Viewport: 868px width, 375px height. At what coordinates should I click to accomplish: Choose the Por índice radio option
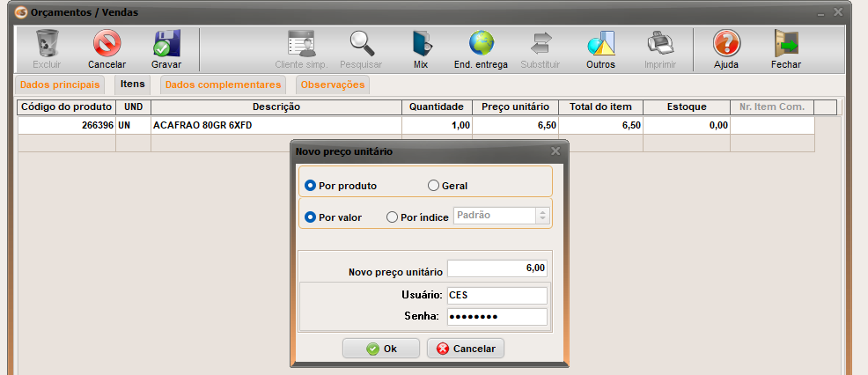tap(393, 217)
